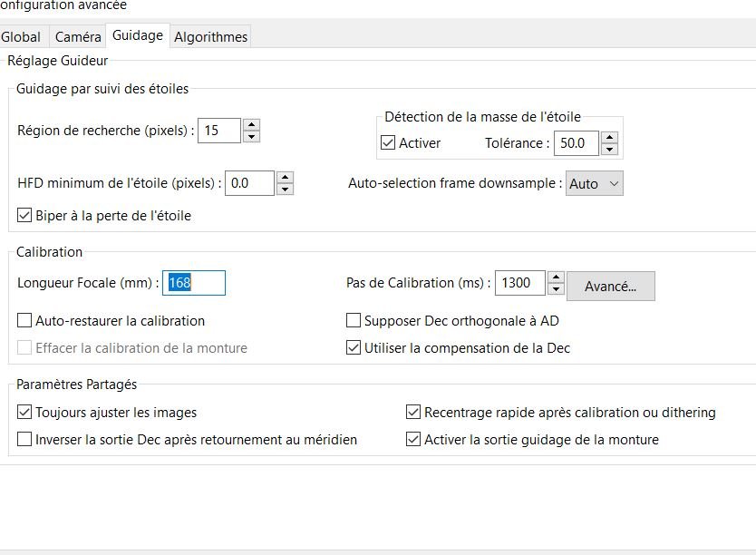Image resolution: width=756 pixels, height=555 pixels.
Task: Enable Inverser la sortie Dec après retournement
Action: (x=24, y=440)
